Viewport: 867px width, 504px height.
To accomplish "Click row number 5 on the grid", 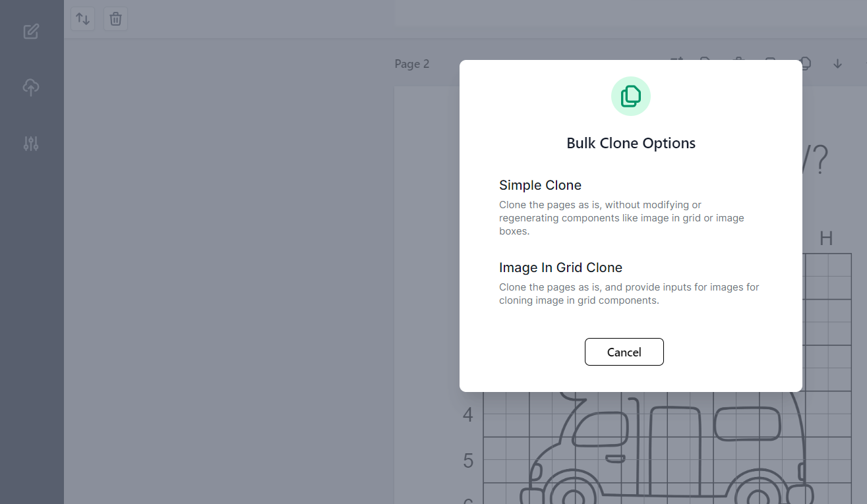I will click(468, 461).
